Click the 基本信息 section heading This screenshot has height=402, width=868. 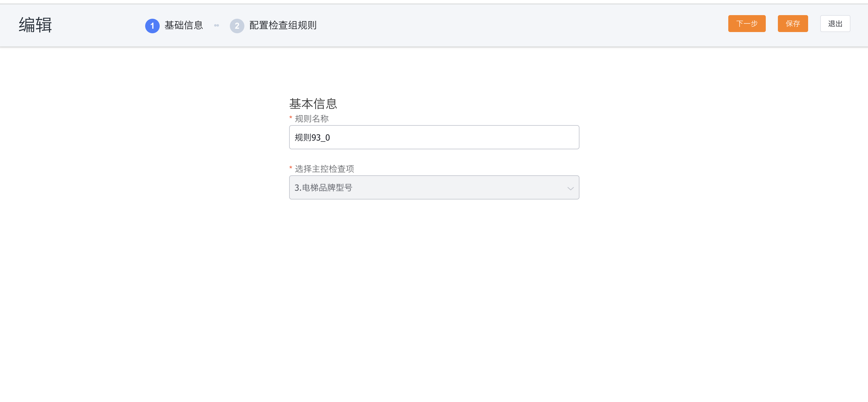point(313,104)
